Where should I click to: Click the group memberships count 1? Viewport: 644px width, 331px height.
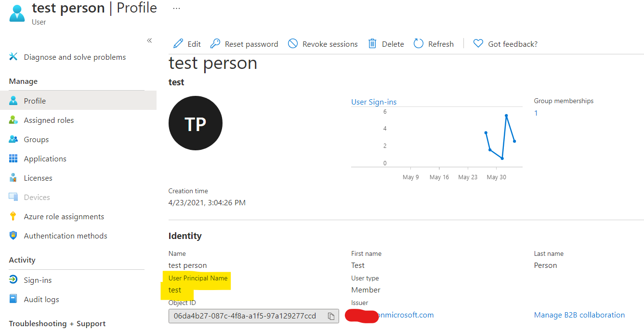[536, 113]
